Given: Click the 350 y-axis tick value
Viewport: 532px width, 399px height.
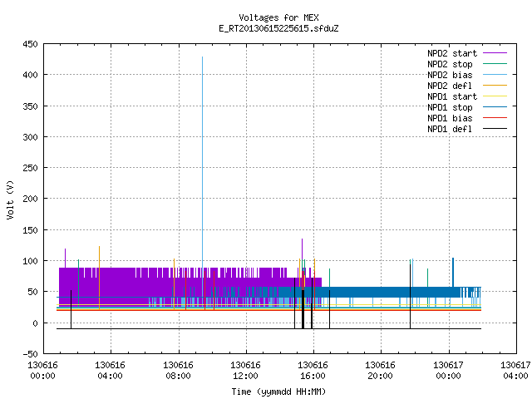Looking at the screenshot, I should pyautogui.click(x=30, y=106).
